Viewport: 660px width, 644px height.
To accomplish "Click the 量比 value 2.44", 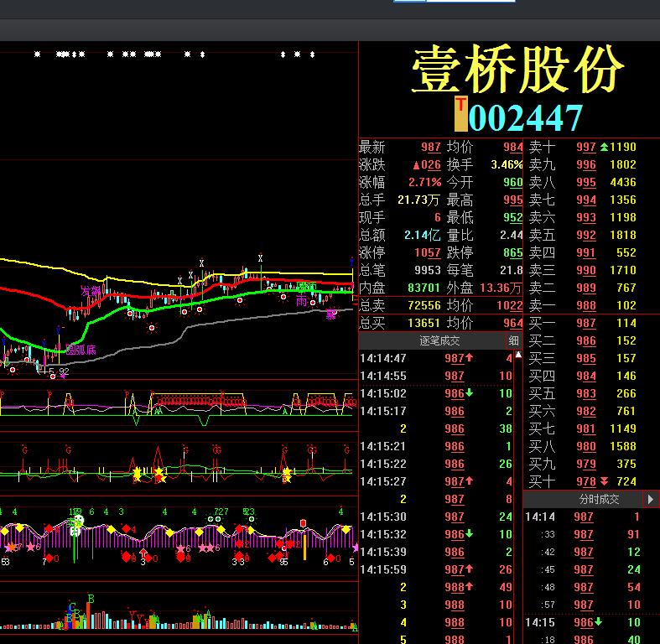I will (511, 235).
